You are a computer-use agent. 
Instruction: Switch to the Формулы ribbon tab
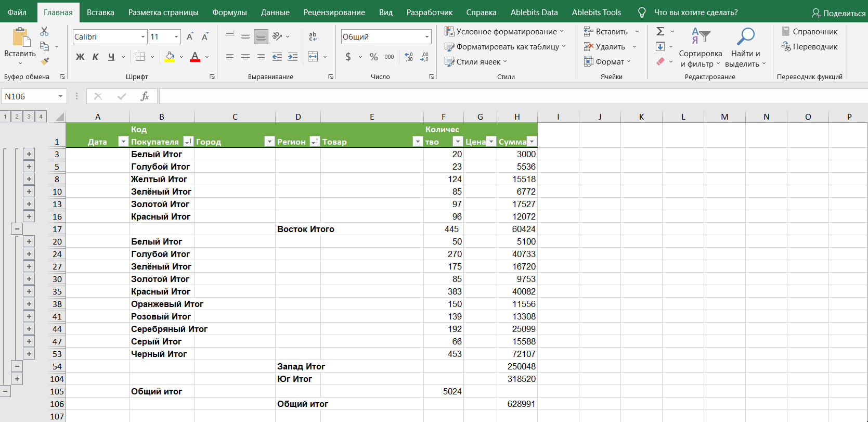point(229,12)
